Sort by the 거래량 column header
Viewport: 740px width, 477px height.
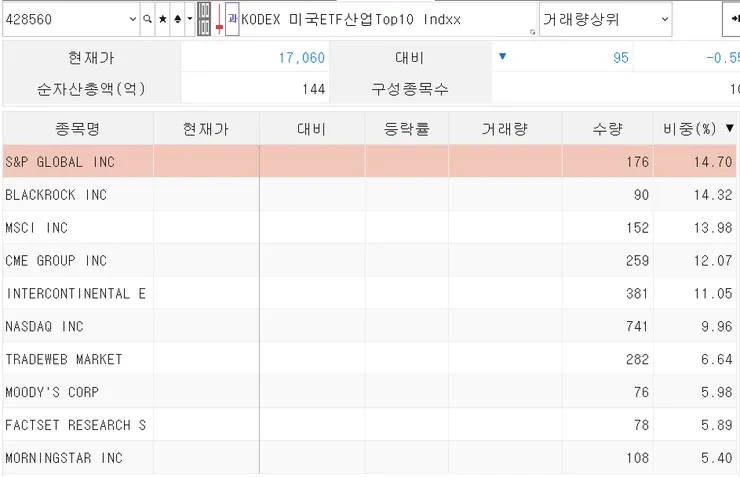(x=505, y=128)
